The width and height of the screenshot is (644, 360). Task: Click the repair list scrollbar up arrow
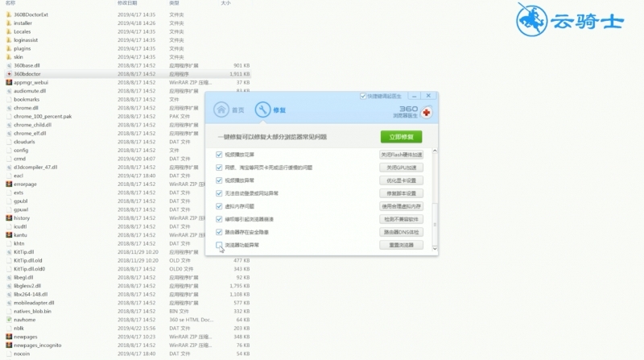tap(435, 151)
